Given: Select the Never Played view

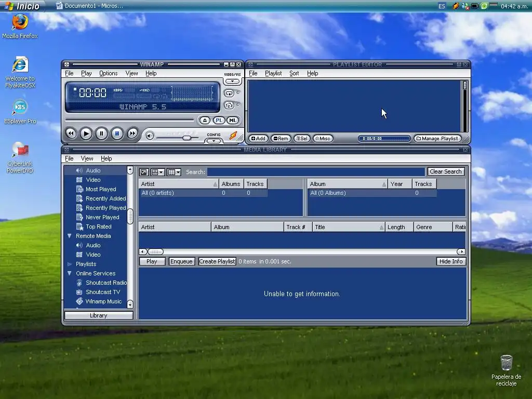Looking at the screenshot, I should 102,217.
